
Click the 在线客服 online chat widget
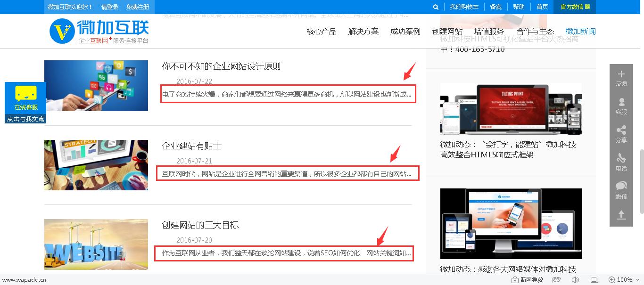click(x=25, y=102)
